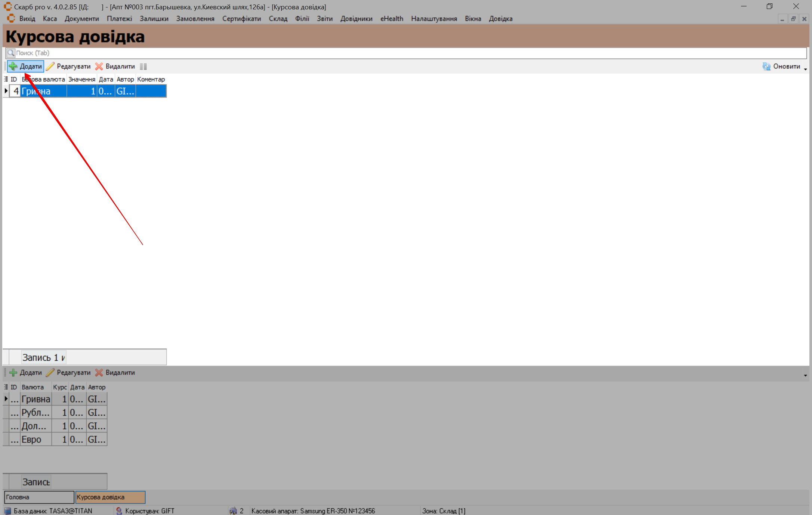Click the green plus Додати icon in the top toolbar
Image resolution: width=812 pixels, height=515 pixels.
click(13, 67)
